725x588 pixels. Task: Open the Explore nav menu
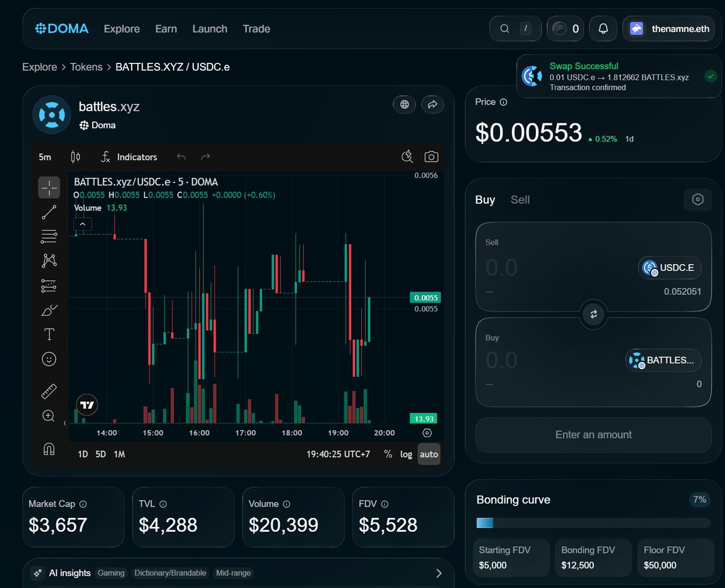[x=122, y=28]
